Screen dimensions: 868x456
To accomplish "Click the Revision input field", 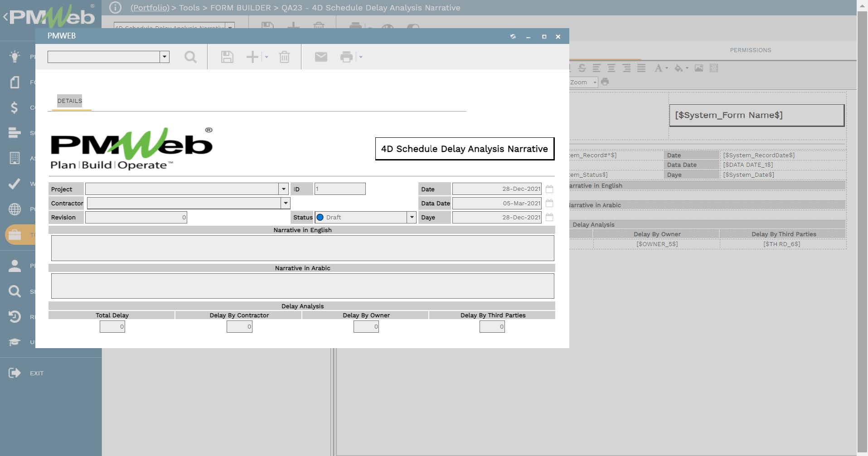I will click(136, 217).
